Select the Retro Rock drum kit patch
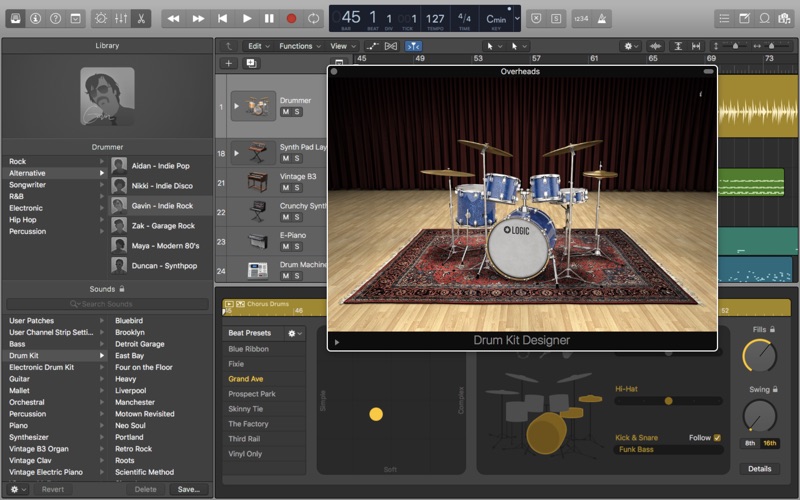 (133, 449)
